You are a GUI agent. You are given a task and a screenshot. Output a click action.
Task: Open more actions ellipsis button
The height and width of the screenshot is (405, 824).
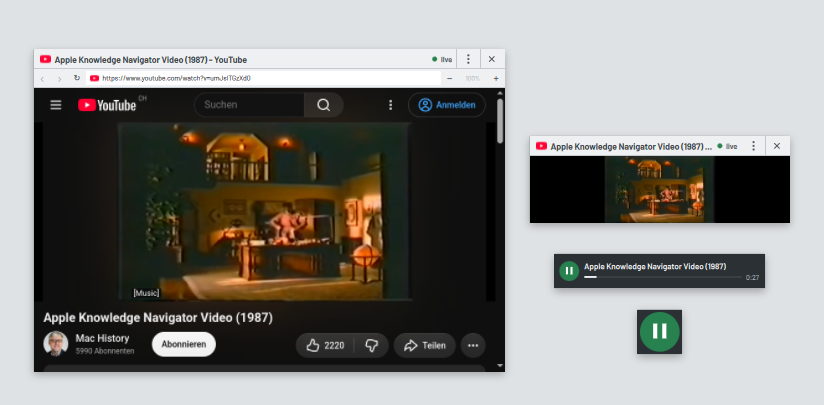coord(473,346)
